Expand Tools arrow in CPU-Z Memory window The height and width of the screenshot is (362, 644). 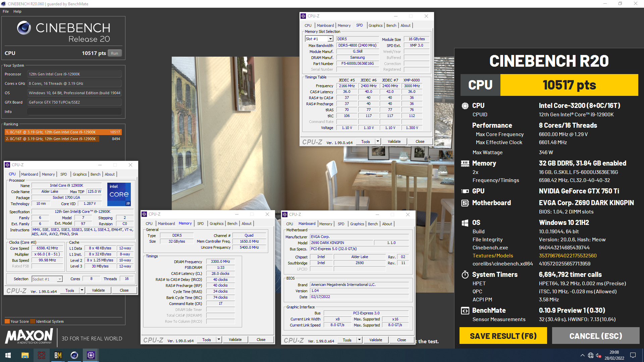[219, 340]
